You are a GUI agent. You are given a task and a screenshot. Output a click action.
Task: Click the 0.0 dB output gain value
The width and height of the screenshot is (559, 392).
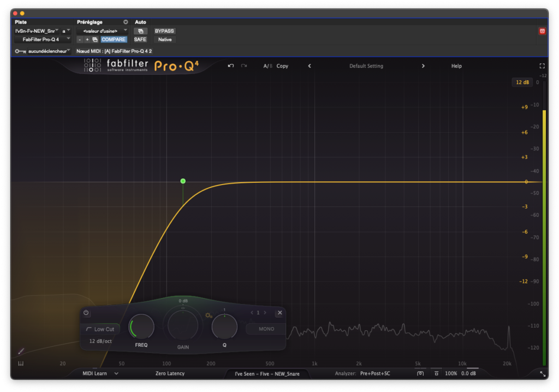point(468,373)
